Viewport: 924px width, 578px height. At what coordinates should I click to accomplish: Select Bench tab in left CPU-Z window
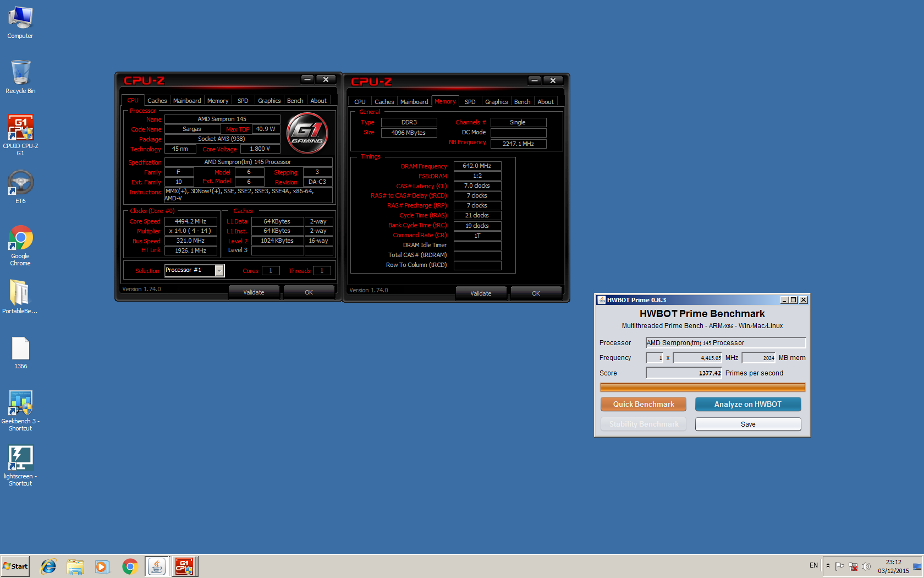[x=295, y=101]
